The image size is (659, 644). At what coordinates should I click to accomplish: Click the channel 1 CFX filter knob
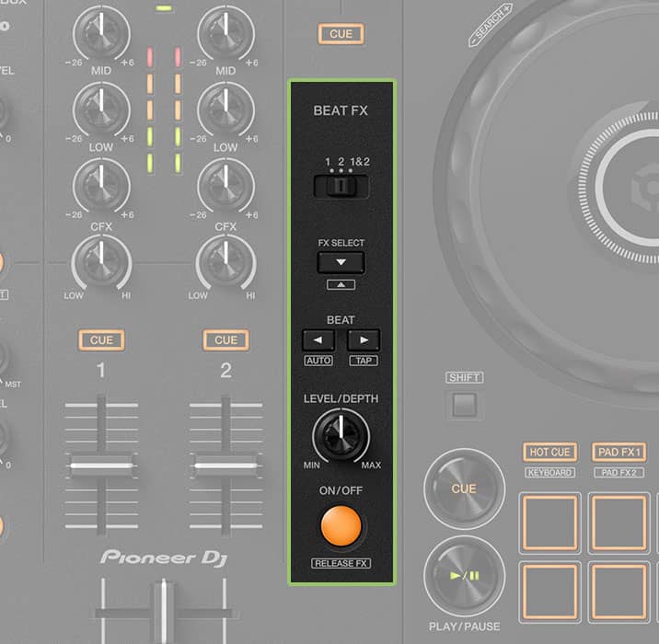click(101, 264)
